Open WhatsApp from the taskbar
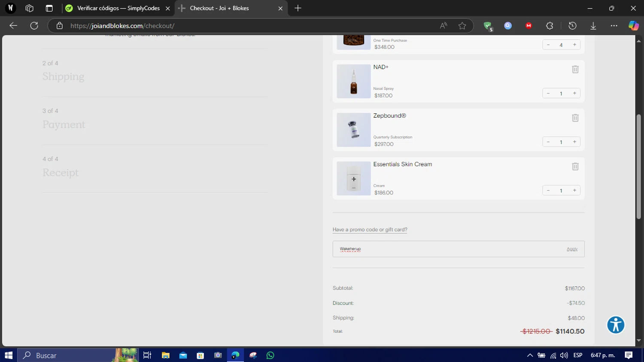 tap(270, 355)
